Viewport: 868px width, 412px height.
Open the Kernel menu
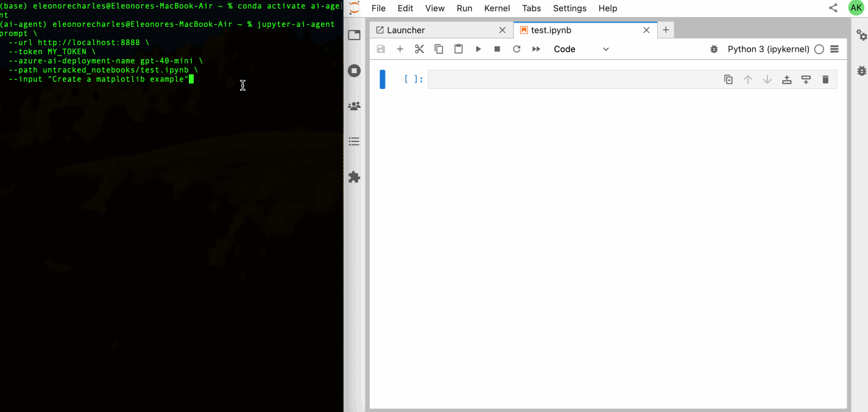coord(498,9)
